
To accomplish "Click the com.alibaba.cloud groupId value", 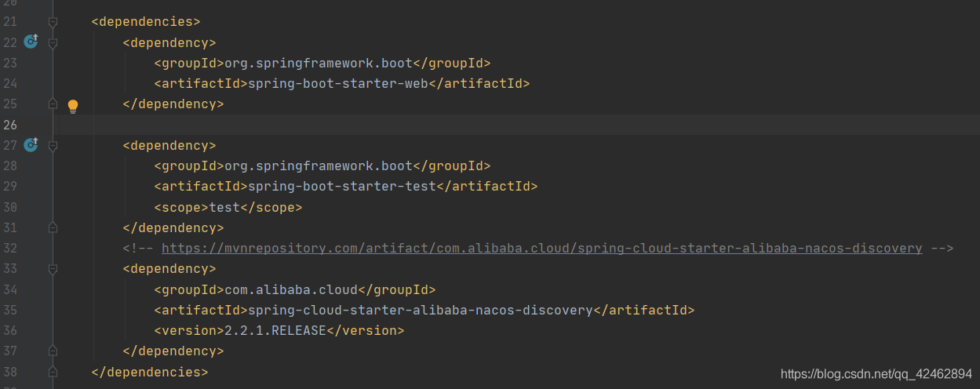I will coord(290,289).
